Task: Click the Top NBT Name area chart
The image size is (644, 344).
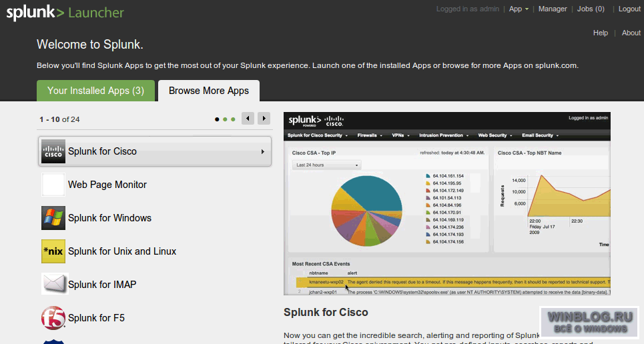Action: 569,196
